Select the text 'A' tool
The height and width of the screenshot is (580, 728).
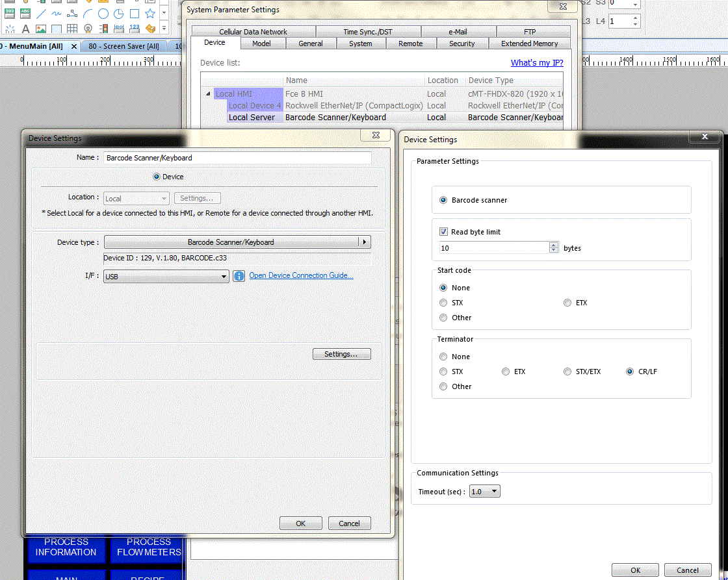[25, 29]
